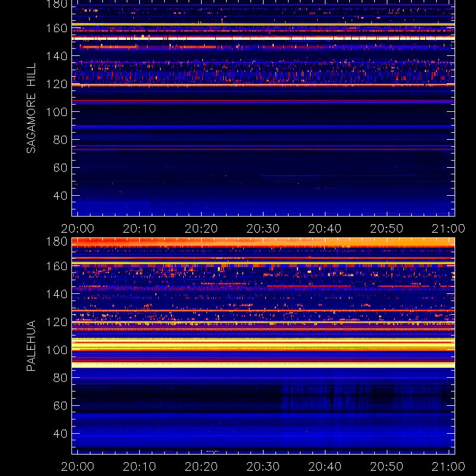The width and height of the screenshot is (476, 476).
Task: Select the 100 tick label on Sagamore Hill plot
Action: tap(57, 112)
